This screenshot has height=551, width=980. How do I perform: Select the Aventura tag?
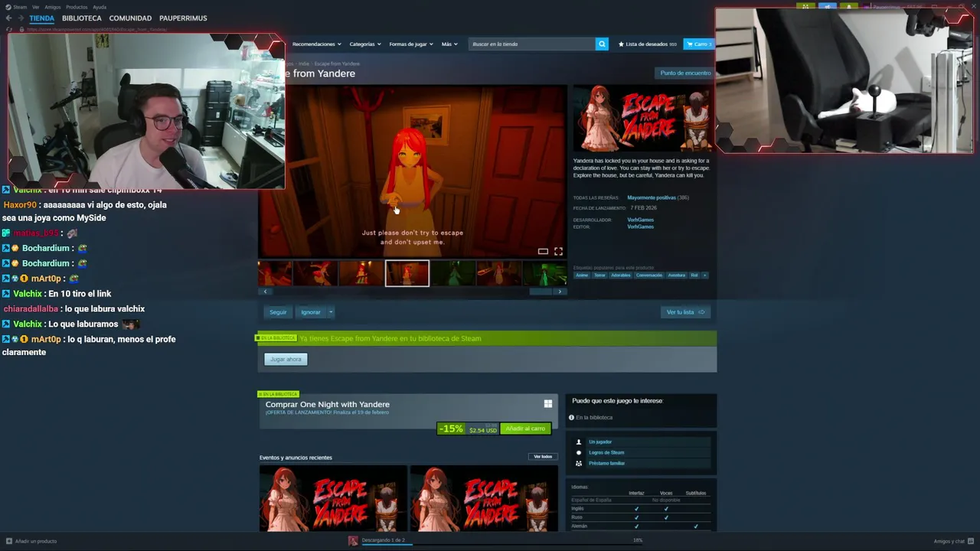click(677, 275)
